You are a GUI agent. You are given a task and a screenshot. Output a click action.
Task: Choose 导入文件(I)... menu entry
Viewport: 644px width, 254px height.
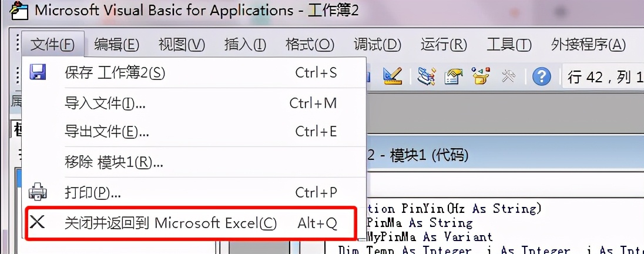[194, 103]
